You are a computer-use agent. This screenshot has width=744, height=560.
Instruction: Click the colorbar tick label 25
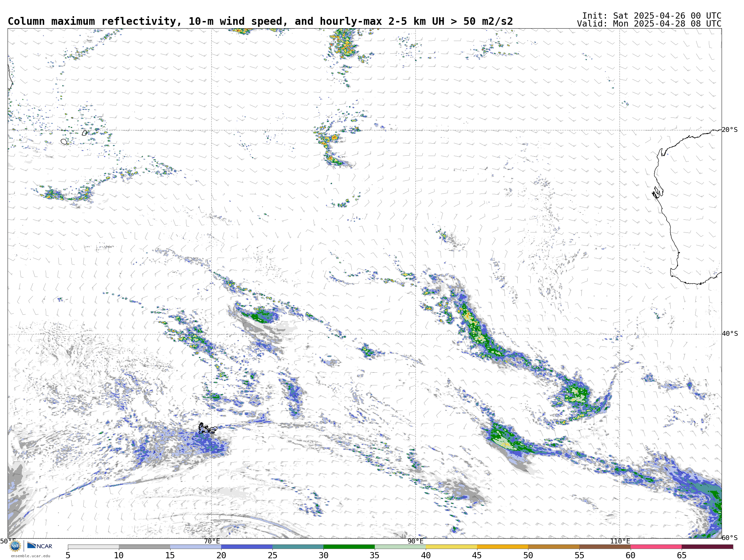click(272, 555)
